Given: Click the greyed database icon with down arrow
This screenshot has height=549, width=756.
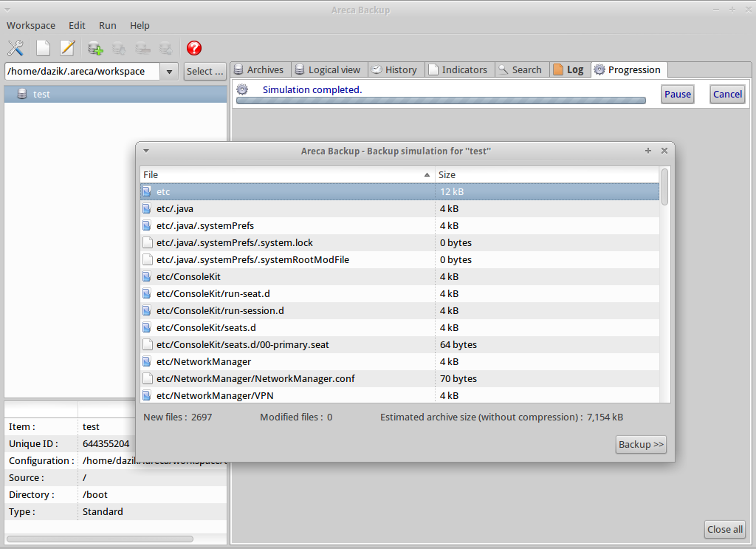Looking at the screenshot, I should [x=119, y=48].
